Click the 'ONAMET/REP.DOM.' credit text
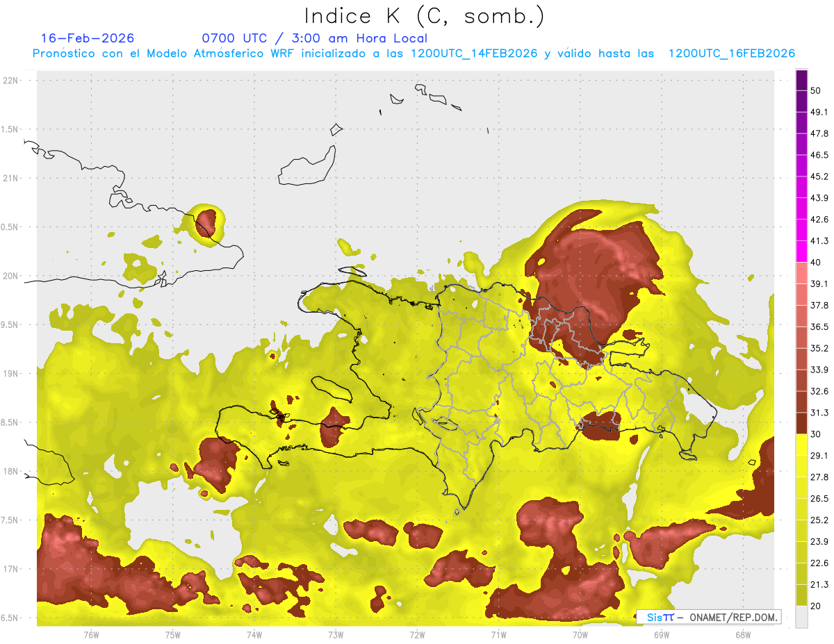Image resolution: width=834 pixels, height=644 pixels. [x=733, y=617]
